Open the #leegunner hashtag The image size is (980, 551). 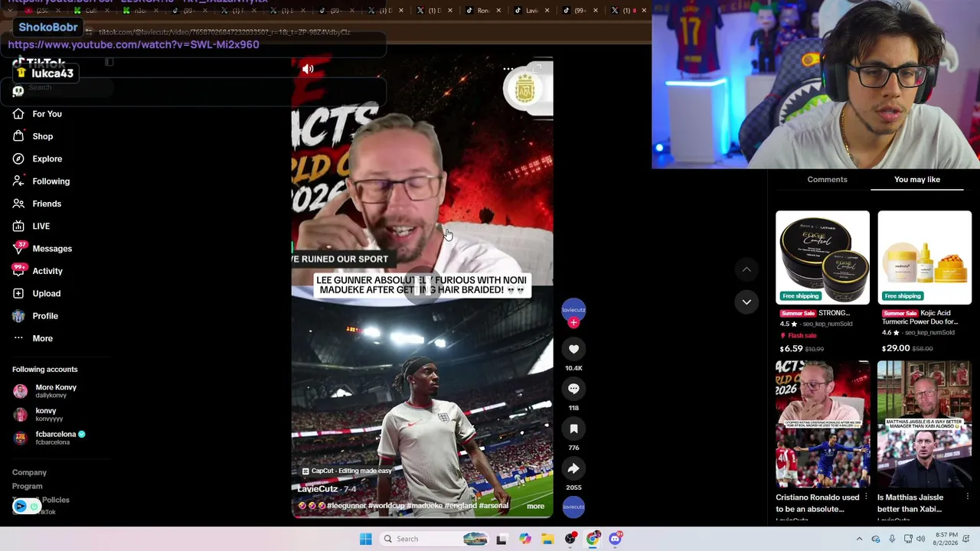tap(348, 506)
